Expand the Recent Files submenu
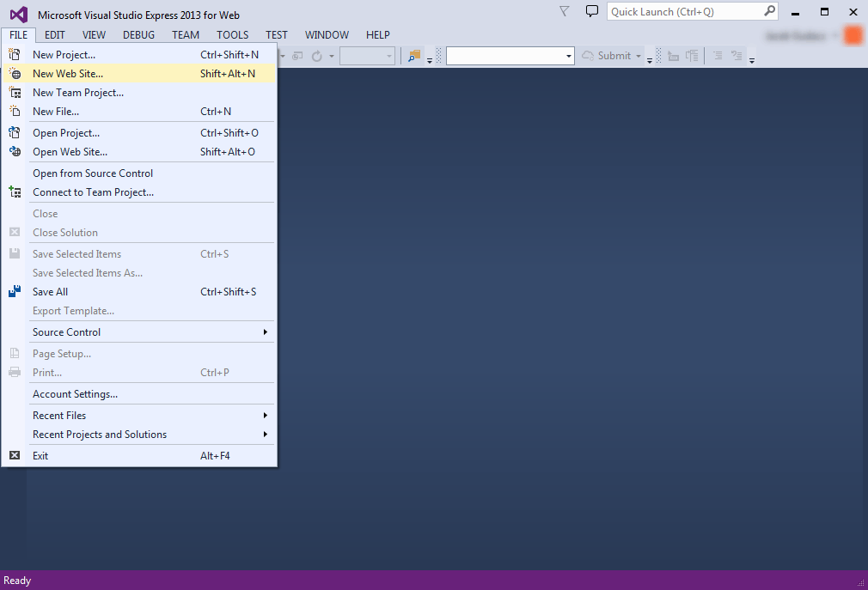The height and width of the screenshot is (590, 868). click(x=265, y=416)
